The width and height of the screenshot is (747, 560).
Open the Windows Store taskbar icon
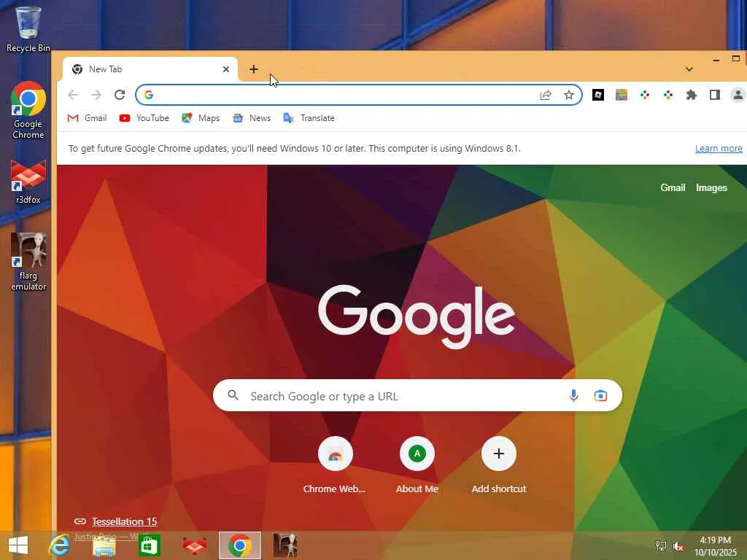pos(149,545)
